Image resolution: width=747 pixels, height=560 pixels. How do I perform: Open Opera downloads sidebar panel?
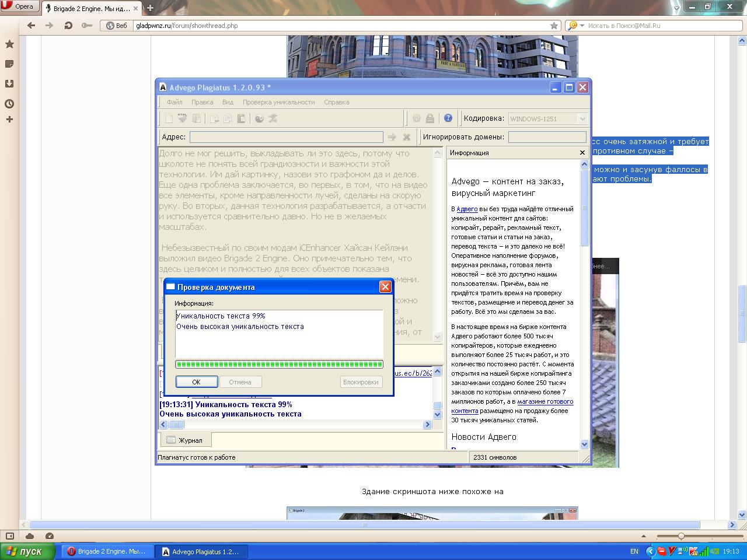9,84
